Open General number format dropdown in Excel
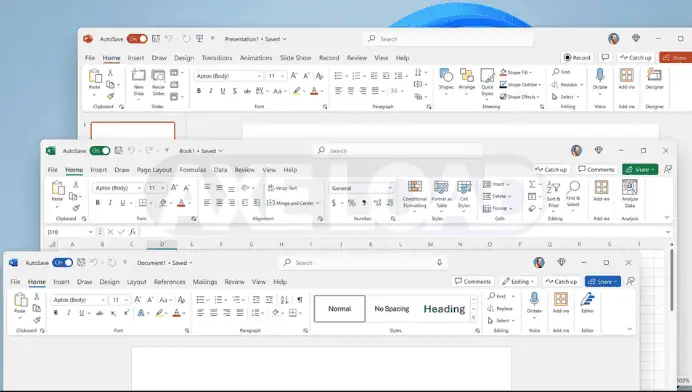 point(390,188)
